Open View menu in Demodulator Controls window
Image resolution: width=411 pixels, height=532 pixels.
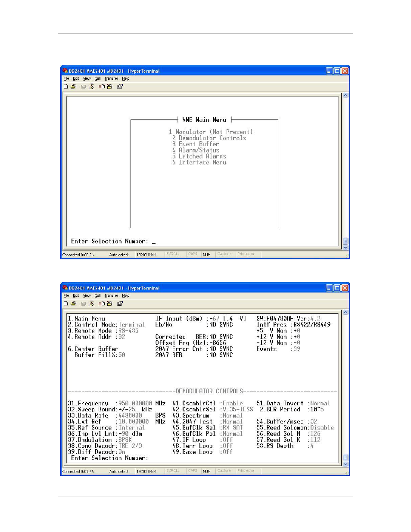(87, 296)
